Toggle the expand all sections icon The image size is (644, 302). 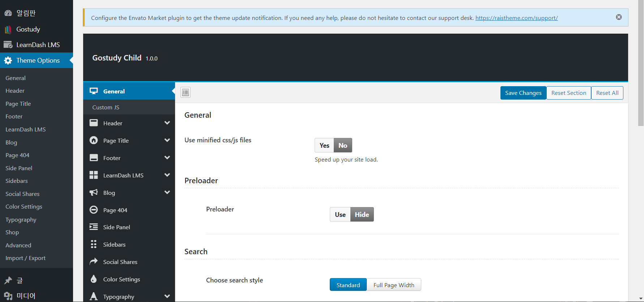tap(185, 92)
